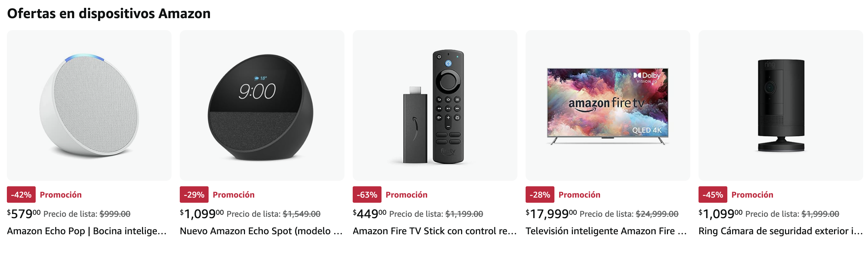Open the Nuevo Amazon Echo Spot title link
The image size is (868, 263).
click(261, 231)
